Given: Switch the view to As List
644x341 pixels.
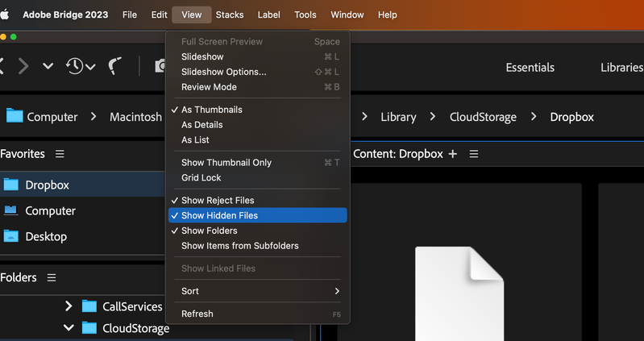Looking at the screenshot, I should tap(257, 140).
